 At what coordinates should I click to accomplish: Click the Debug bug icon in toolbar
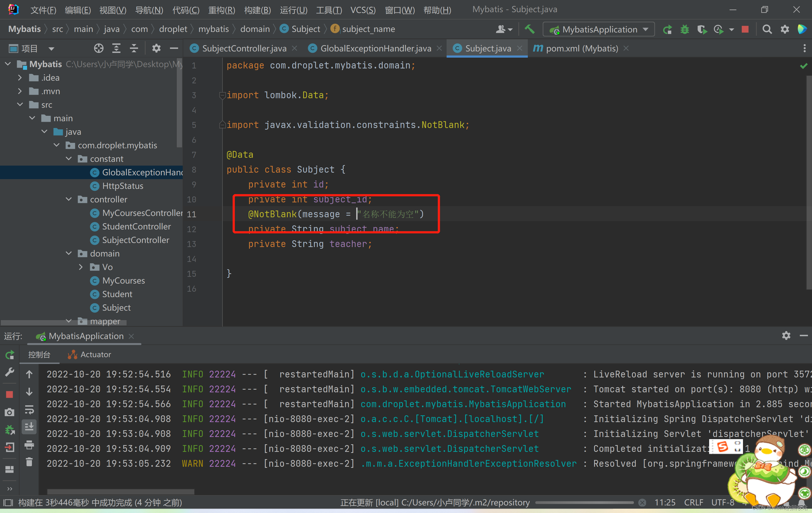[x=685, y=29]
